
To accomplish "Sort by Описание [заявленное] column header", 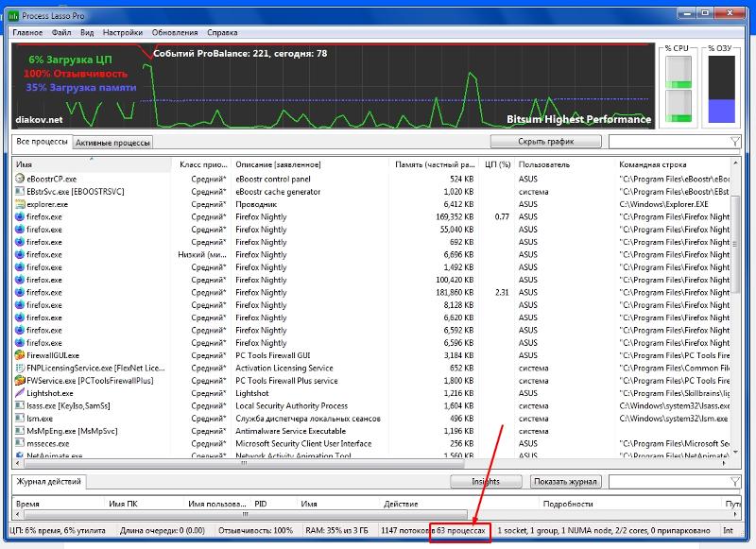I will 310,164.
